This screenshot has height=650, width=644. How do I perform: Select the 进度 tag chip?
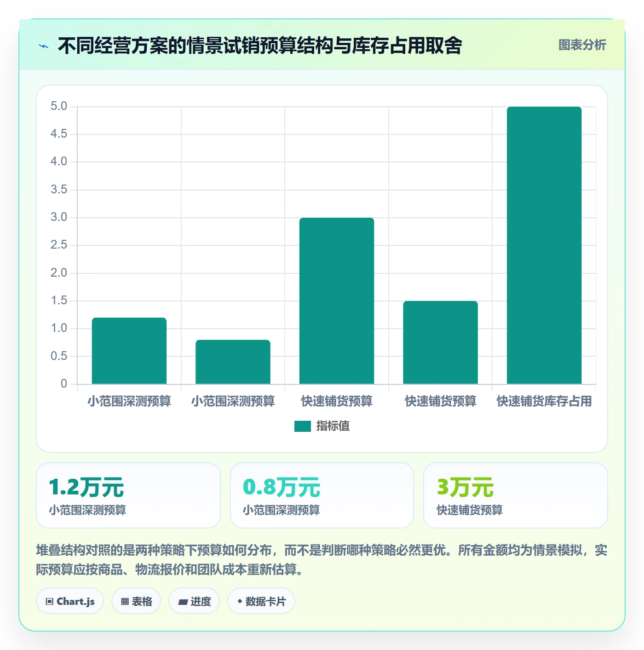[194, 601]
